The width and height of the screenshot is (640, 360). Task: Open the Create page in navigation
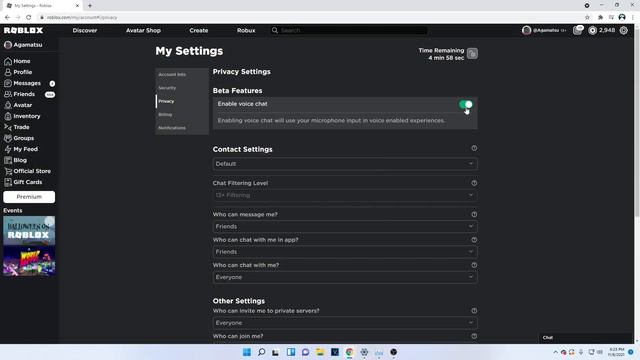199,30
